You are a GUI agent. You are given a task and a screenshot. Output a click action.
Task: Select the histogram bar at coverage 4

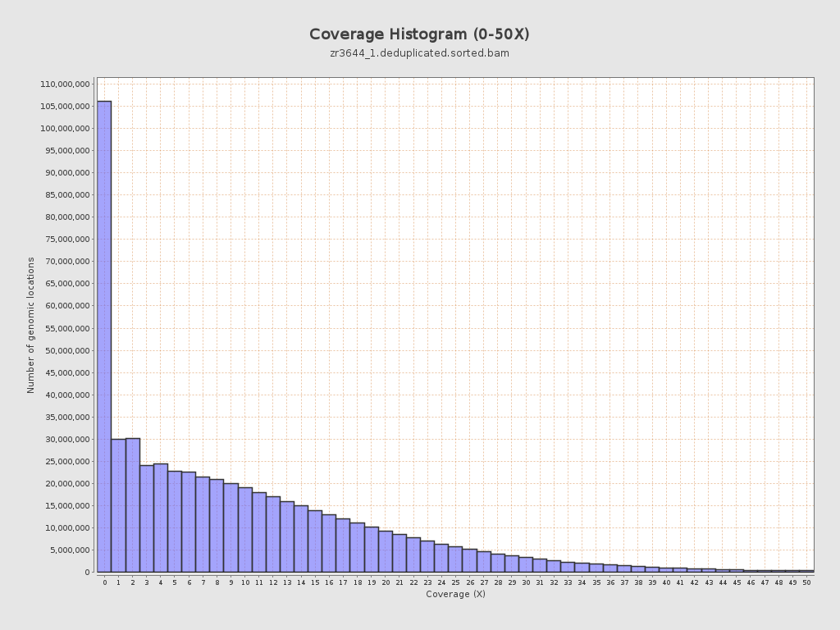161,518
